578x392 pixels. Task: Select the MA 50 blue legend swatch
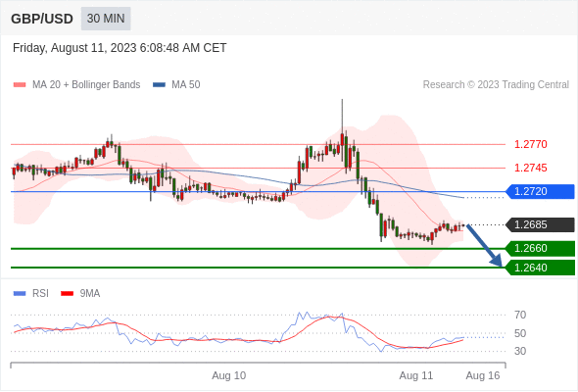click(x=159, y=85)
